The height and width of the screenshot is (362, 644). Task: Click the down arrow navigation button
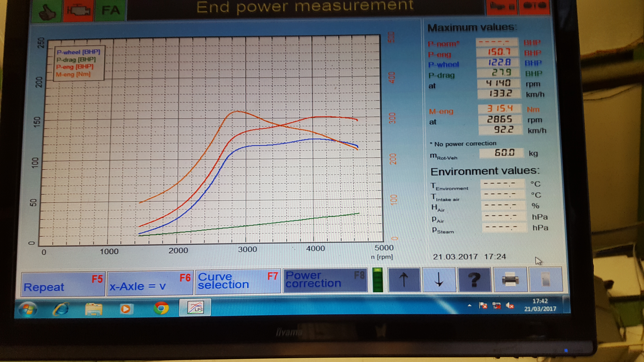439,280
